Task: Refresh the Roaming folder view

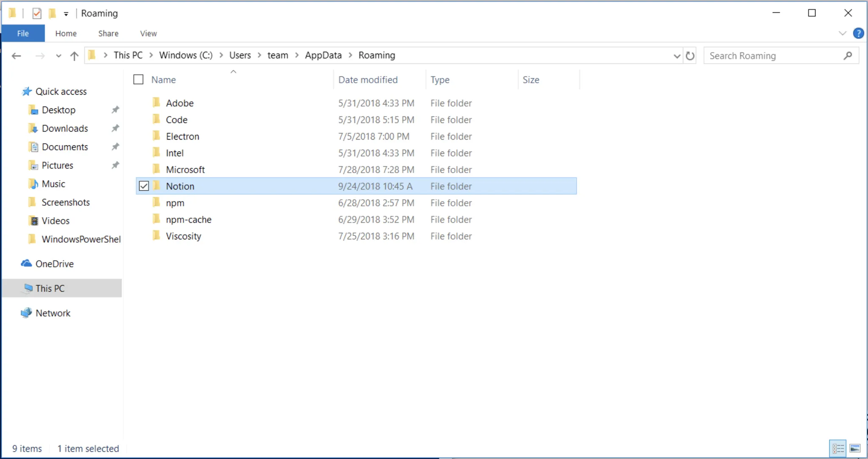Action: (x=690, y=56)
